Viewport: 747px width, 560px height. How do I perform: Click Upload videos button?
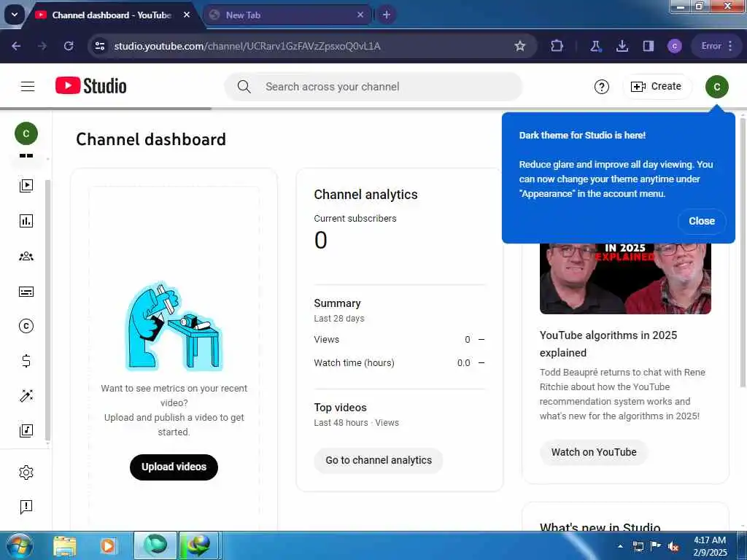click(174, 467)
